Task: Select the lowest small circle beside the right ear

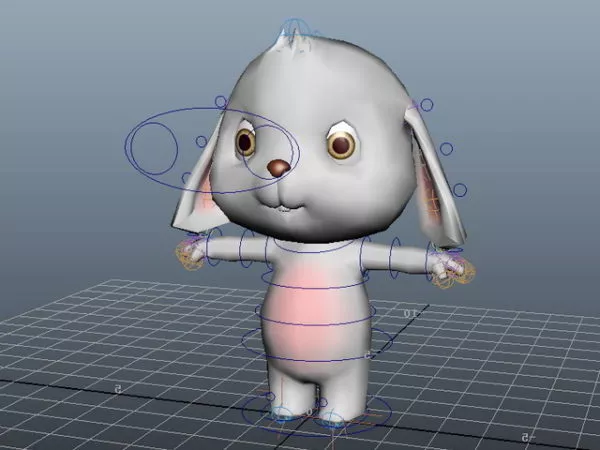Action: 460,190
